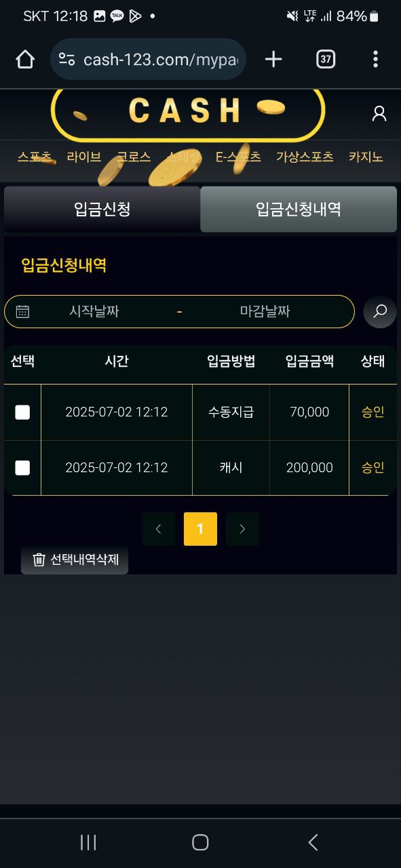
Task: Check the 수동지급 70,000 row checkbox
Action: 22,412
